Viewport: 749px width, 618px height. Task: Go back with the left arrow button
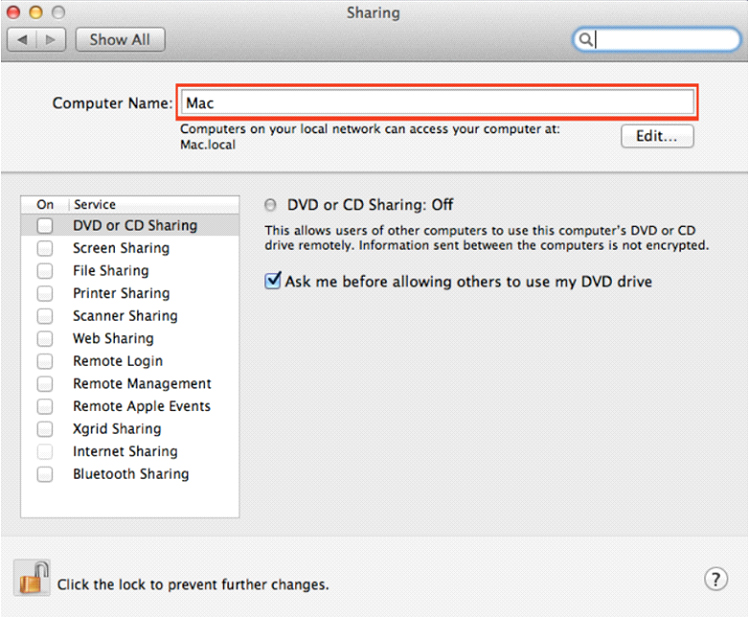point(22,40)
